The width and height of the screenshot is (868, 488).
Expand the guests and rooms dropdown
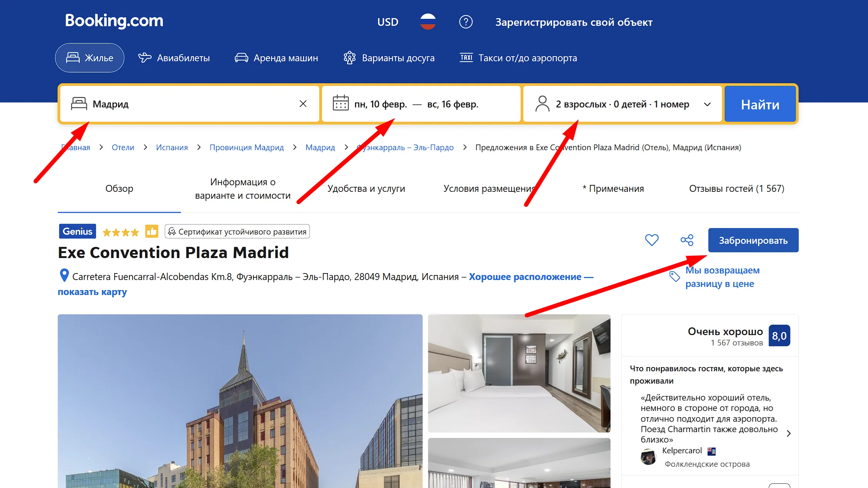point(622,104)
